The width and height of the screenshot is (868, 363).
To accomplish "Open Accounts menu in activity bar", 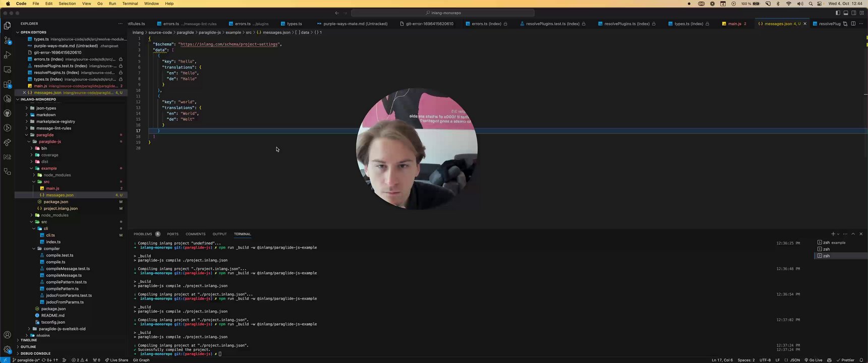I will 7,335.
